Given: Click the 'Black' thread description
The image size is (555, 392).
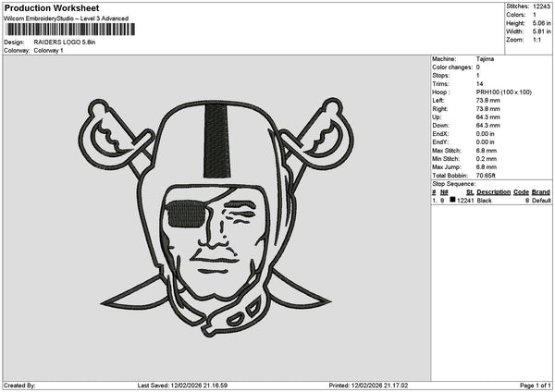Looking at the screenshot, I should tap(484, 201).
